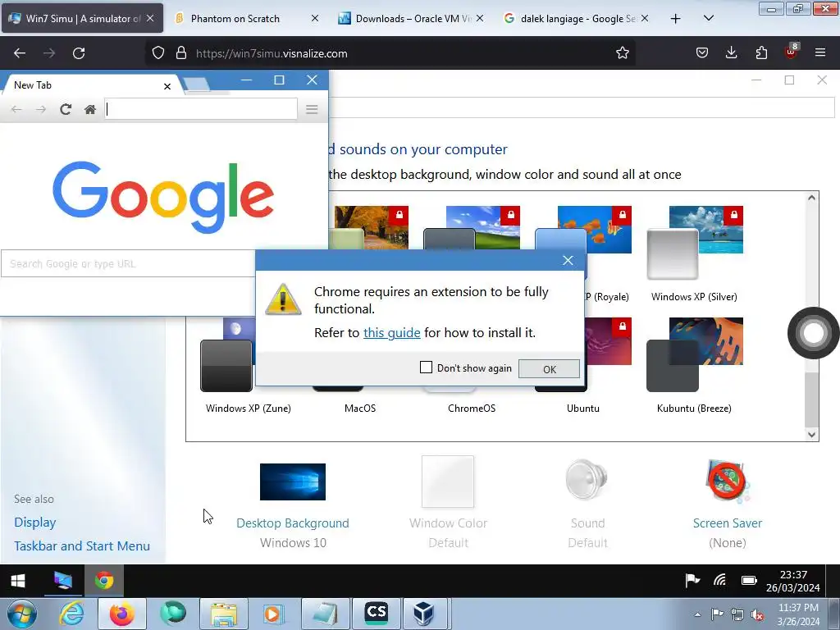Click simulated Chrome back arrow

click(16, 110)
